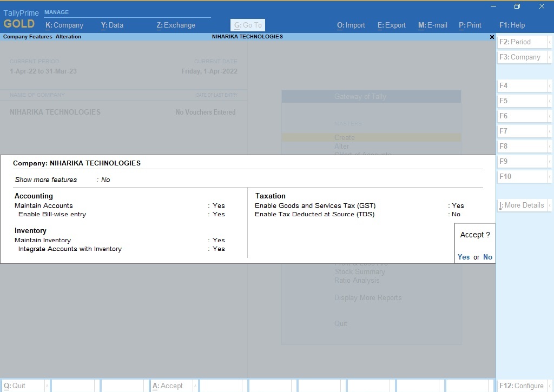Open the E: Export menu

click(392, 25)
